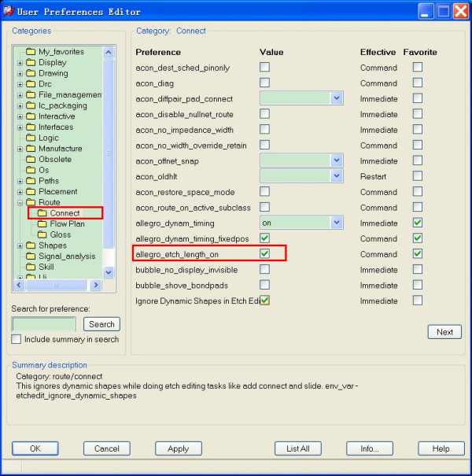The height and width of the screenshot is (476, 472).
Task: Click categories scroll down arrow
Action: (109, 272)
